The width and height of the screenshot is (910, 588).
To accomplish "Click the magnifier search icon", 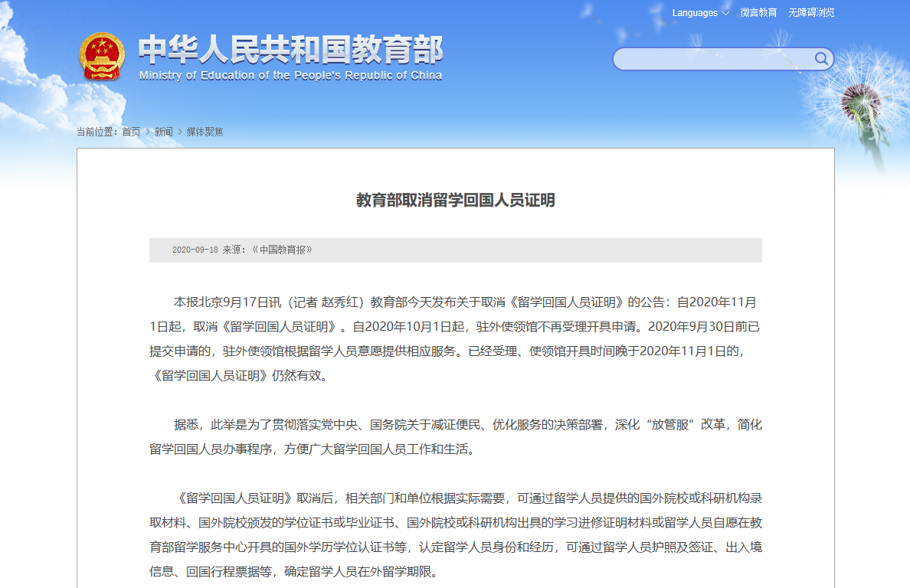I will (821, 59).
